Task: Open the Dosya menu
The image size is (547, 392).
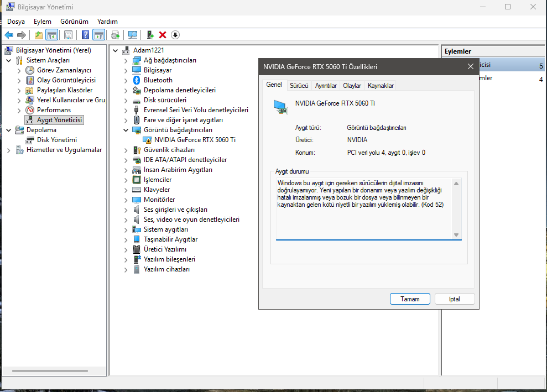Action: (x=16, y=22)
